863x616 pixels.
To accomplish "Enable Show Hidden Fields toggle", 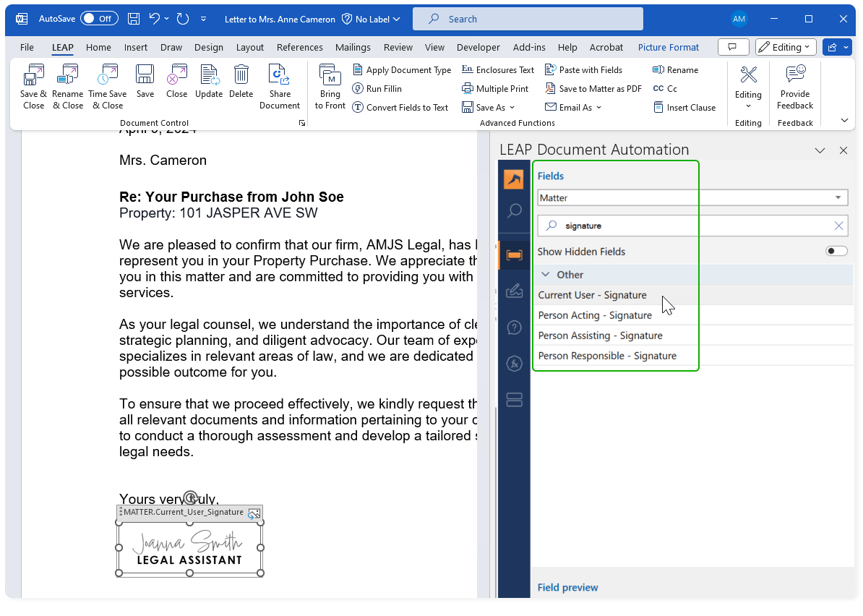I will 836,251.
